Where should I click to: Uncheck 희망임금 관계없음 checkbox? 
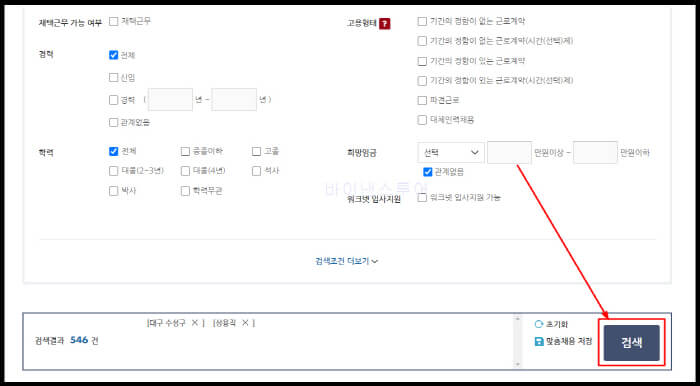click(x=428, y=172)
